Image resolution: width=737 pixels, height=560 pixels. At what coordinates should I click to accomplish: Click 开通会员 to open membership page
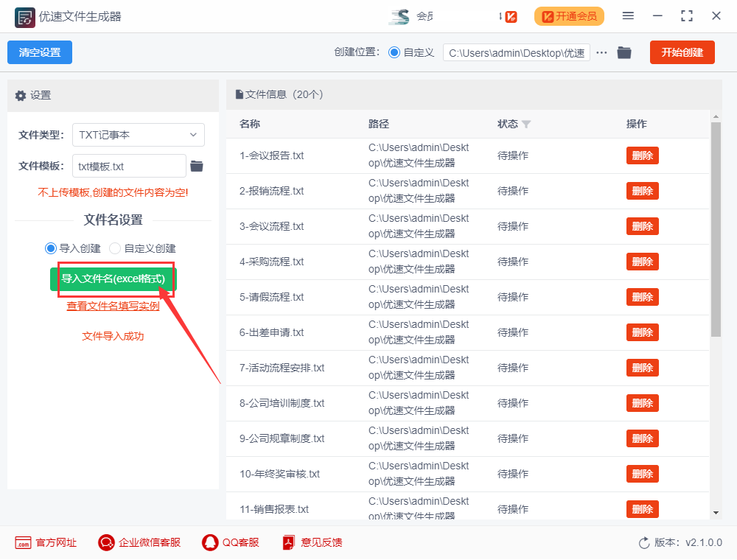[569, 15]
